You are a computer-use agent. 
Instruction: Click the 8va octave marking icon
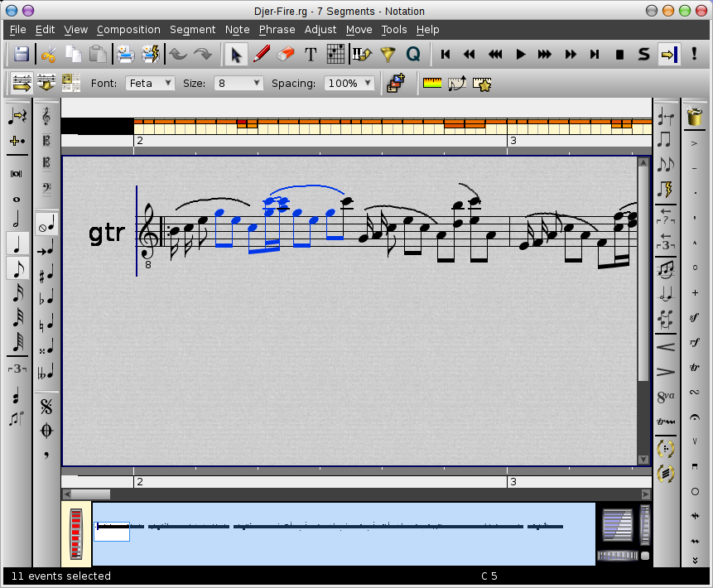(x=666, y=397)
